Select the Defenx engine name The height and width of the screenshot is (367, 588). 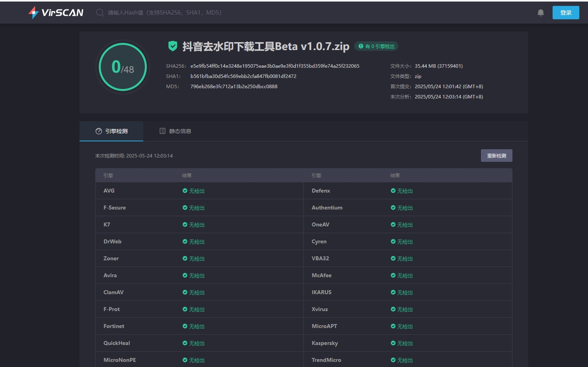(x=321, y=191)
